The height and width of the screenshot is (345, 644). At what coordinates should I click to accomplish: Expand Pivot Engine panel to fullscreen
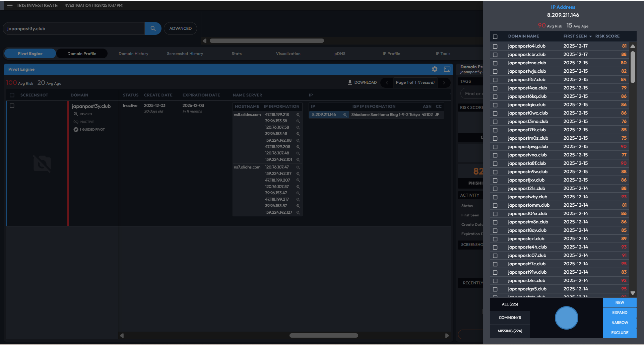tap(447, 69)
